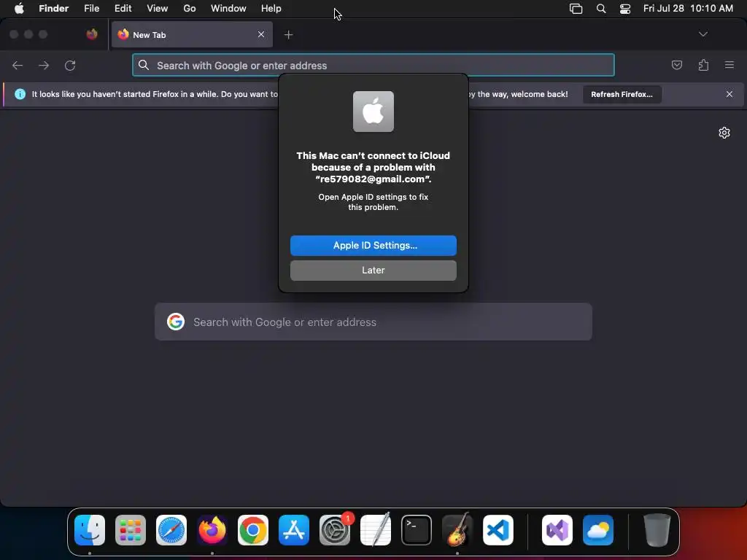Go back using the back arrow

18,65
